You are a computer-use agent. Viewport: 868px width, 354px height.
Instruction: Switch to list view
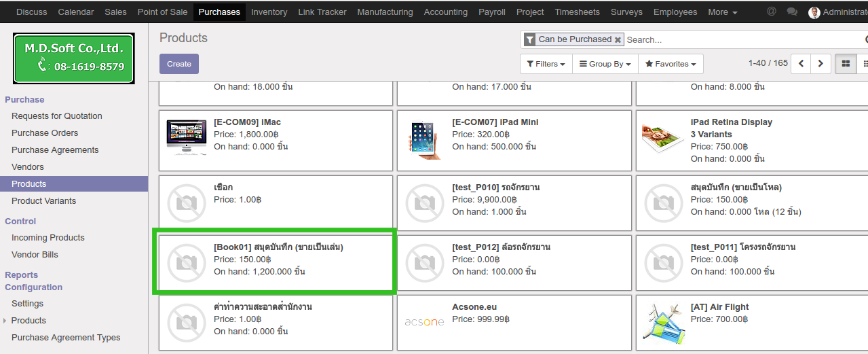[x=864, y=64]
